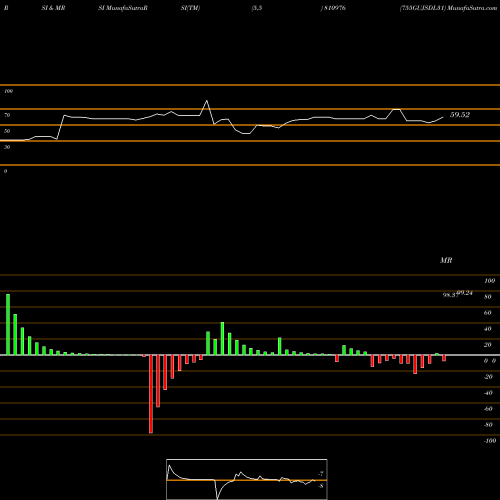The image size is (500, 500).
Task: Click the RSI axis label 100
Action: 8,91
